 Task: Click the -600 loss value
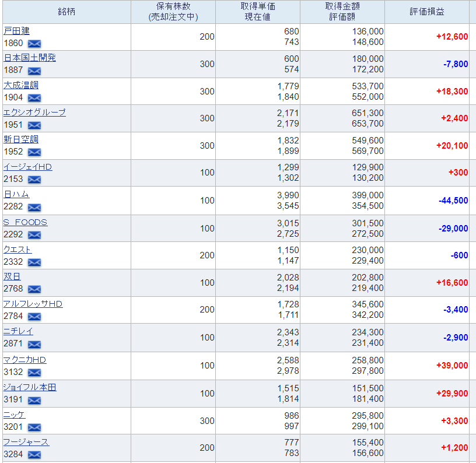pos(459,255)
